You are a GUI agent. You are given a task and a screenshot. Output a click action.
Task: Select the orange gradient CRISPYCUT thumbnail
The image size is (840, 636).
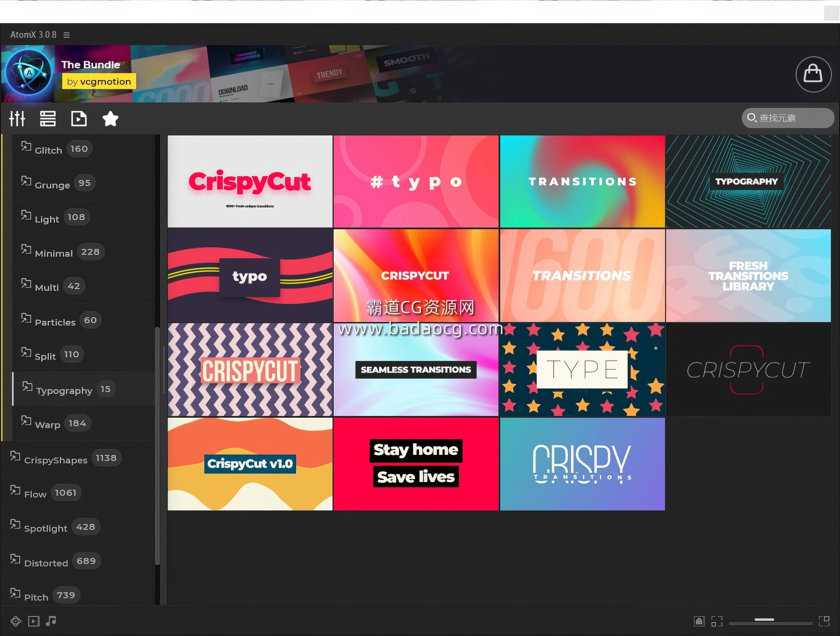coord(416,276)
